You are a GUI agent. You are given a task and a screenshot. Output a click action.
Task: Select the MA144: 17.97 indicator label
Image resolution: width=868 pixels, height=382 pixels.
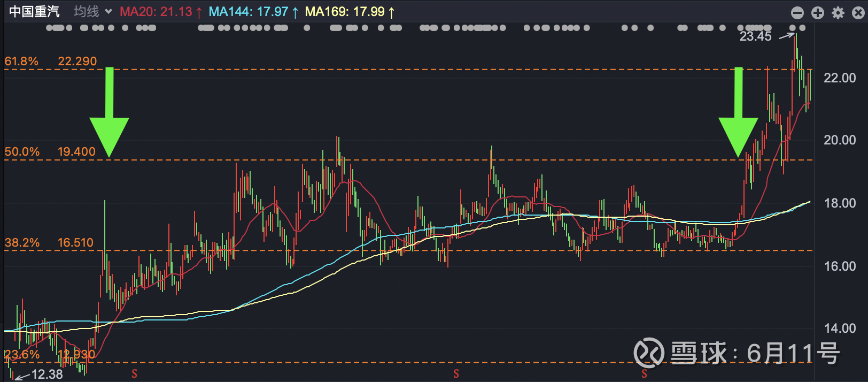253,12
